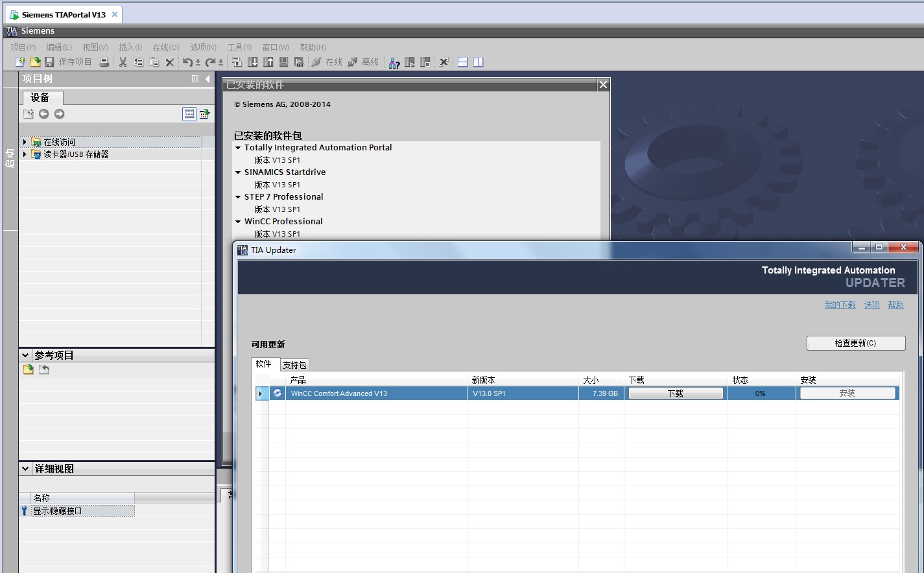924x573 pixels.
Task: Open the 项目(P) menu
Action: coord(23,47)
